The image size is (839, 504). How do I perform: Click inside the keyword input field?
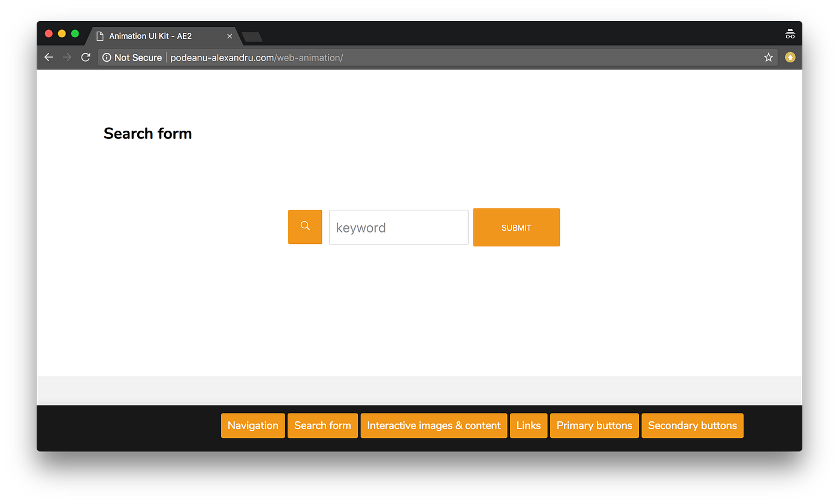[x=399, y=227]
